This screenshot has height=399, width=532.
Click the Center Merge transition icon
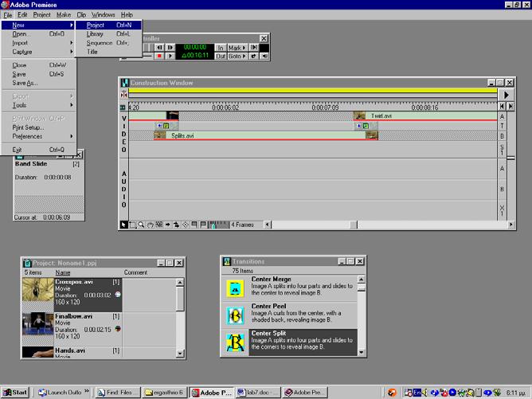coord(235,288)
